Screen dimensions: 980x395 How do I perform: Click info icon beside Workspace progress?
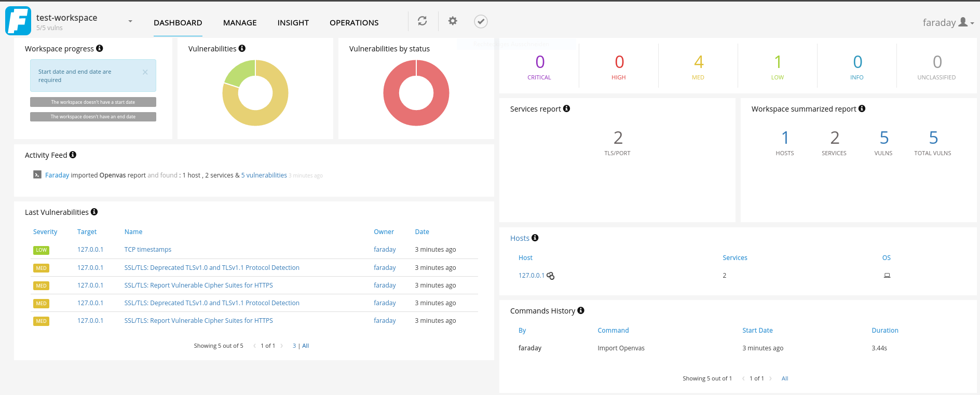tap(100, 48)
